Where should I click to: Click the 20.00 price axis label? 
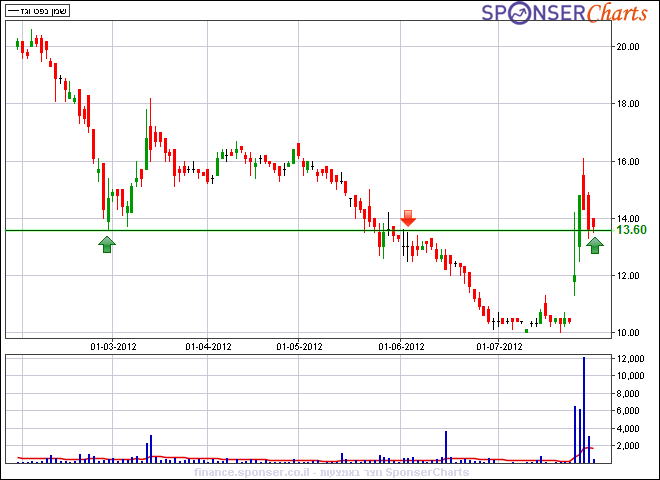point(628,47)
